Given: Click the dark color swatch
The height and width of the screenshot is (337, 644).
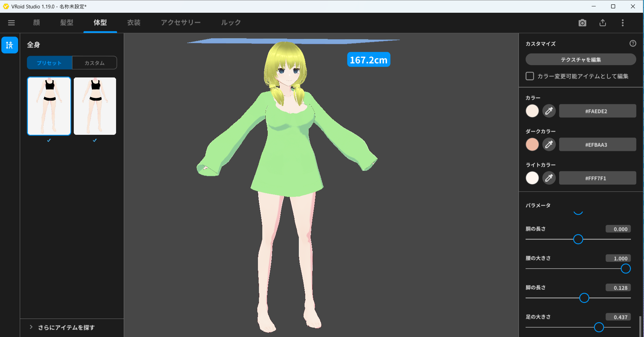Looking at the screenshot, I should (x=532, y=145).
